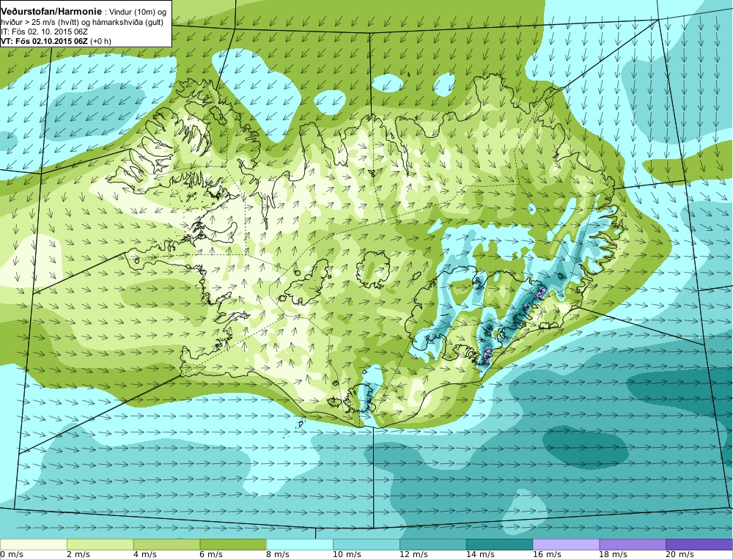The width and height of the screenshot is (733, 560).
Task: Click the 18 m/s purple legend swatch
Action: tap(633, 545)
